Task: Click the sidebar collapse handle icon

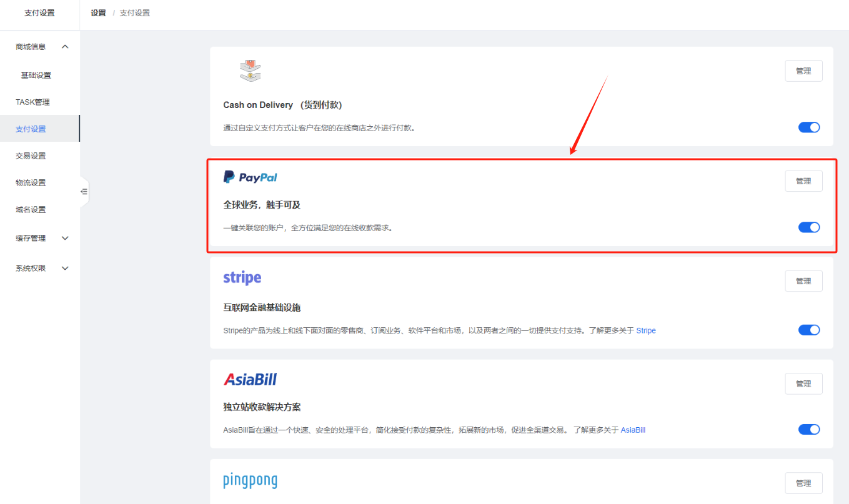Action: [84, 192]
